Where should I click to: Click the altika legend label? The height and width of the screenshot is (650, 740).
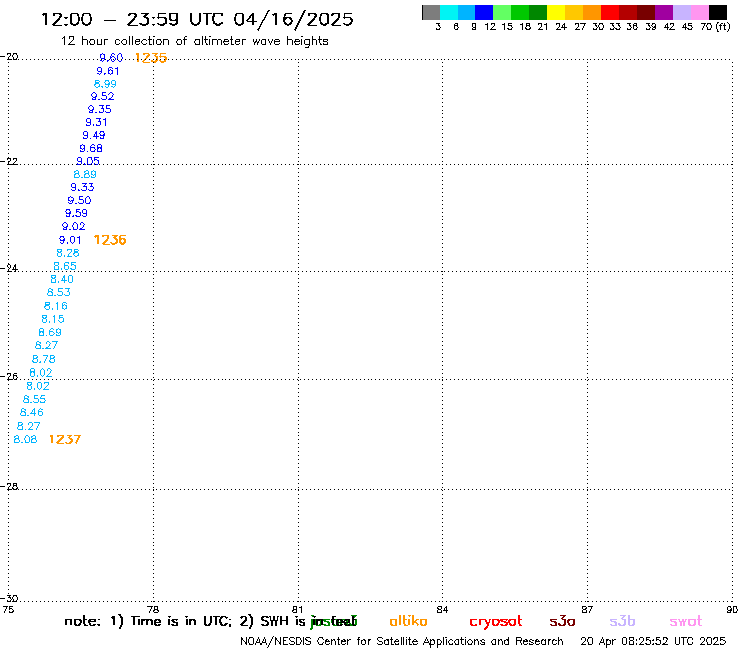(x=408, y=621)
